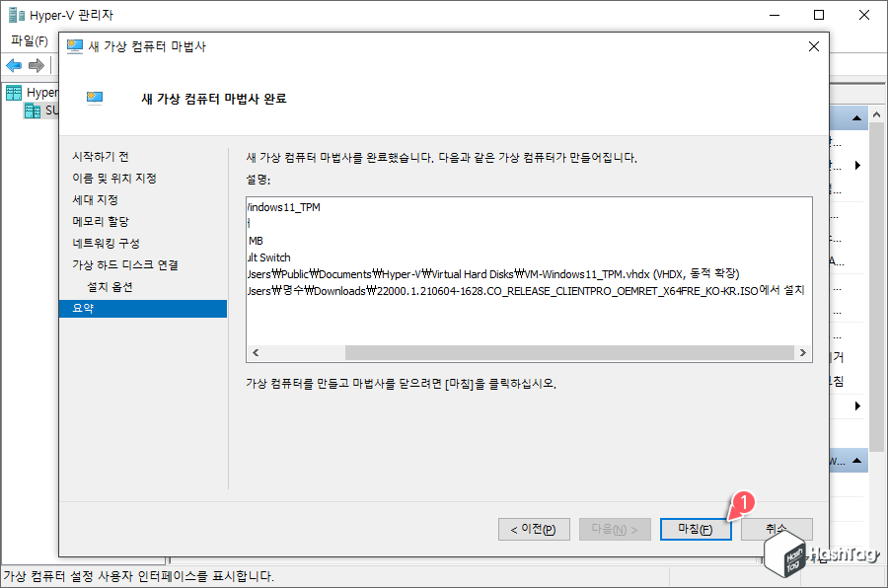Click the Default Switch line in description

click(269, 257)
